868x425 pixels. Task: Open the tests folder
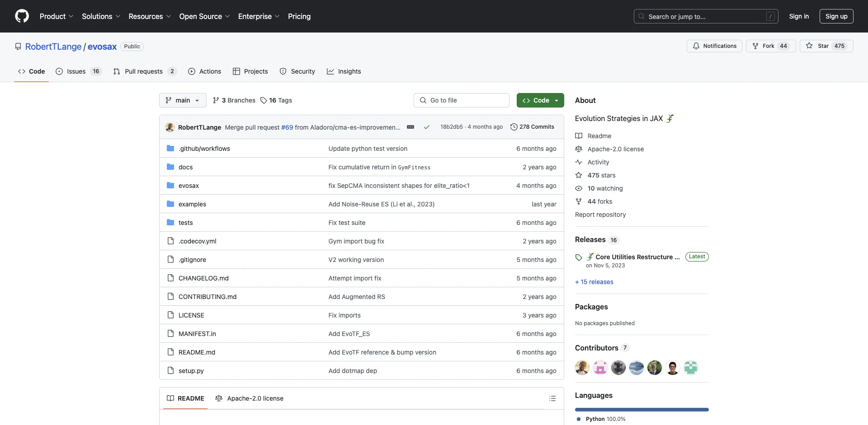pyautogui.click(x=185, y=223)
